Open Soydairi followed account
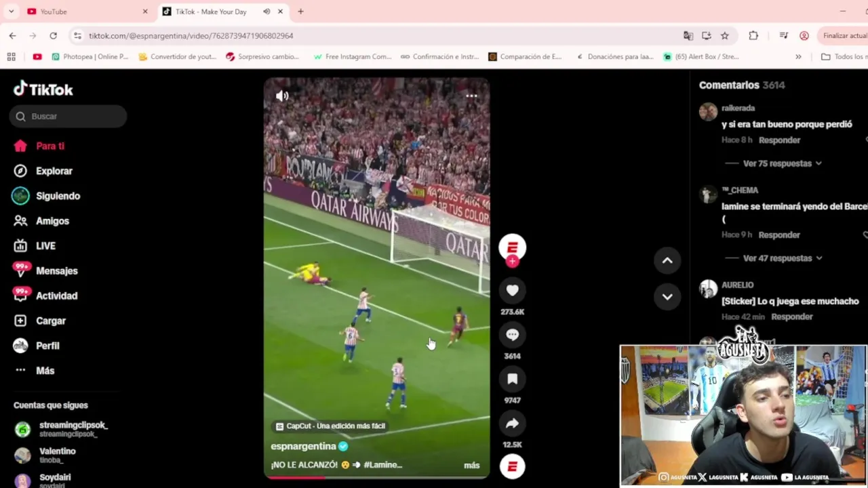 click(x=43, y=479)
